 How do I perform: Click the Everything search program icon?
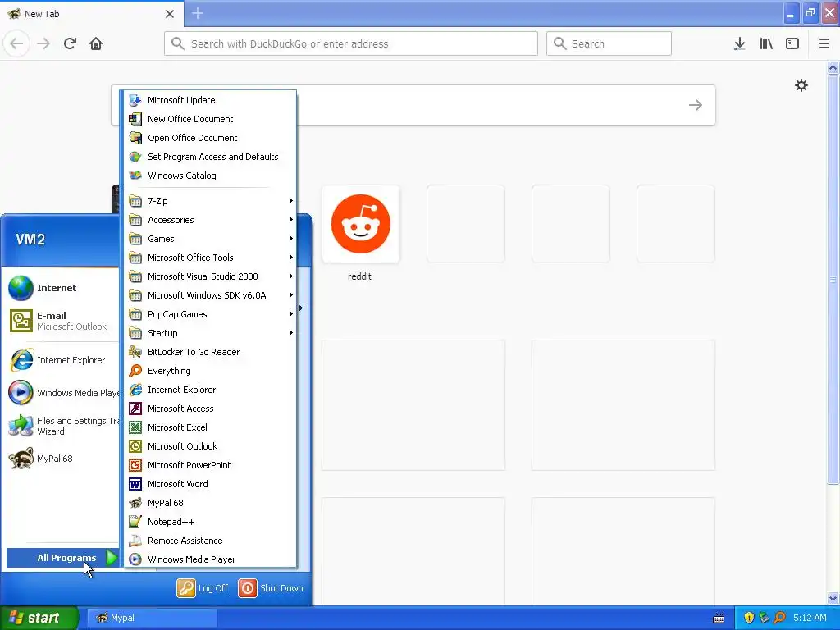point(135,371)
